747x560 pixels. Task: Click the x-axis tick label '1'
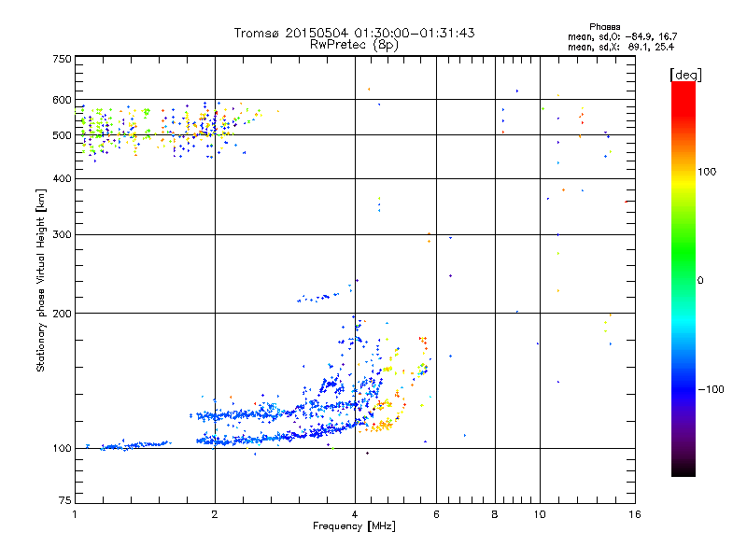pos(75,514)
